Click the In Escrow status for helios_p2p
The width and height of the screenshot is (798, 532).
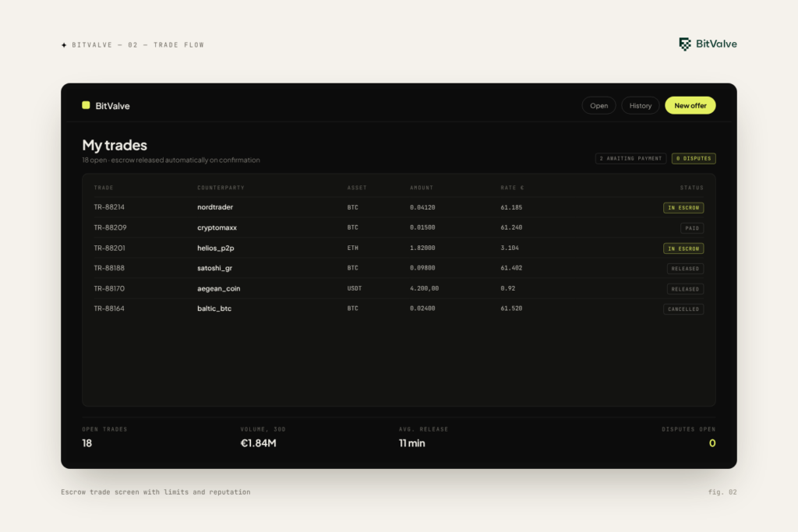(x=683, y=248)
